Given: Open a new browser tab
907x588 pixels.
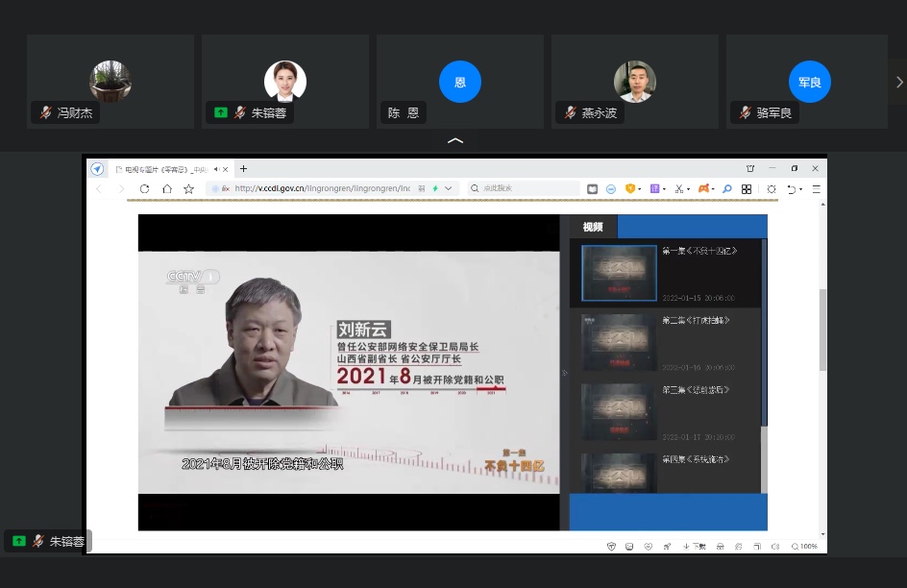Looking at the screenshot, I should (x=243, y=169).
